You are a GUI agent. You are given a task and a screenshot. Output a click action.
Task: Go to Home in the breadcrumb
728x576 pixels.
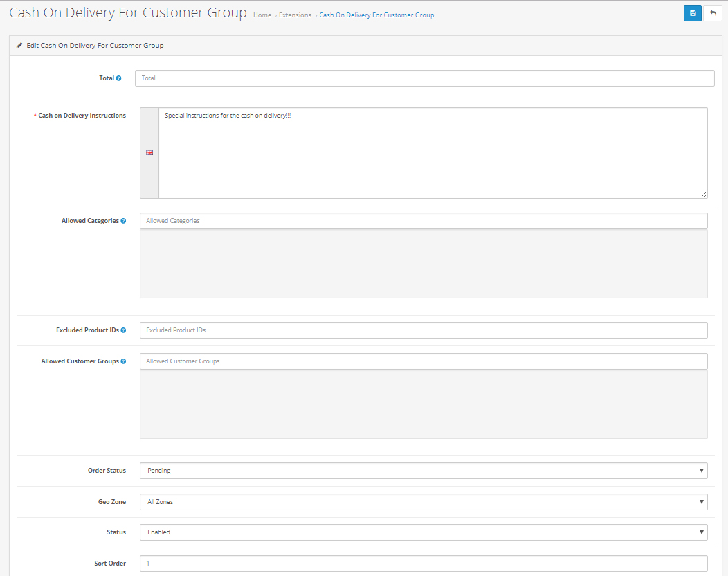[262, 15]
